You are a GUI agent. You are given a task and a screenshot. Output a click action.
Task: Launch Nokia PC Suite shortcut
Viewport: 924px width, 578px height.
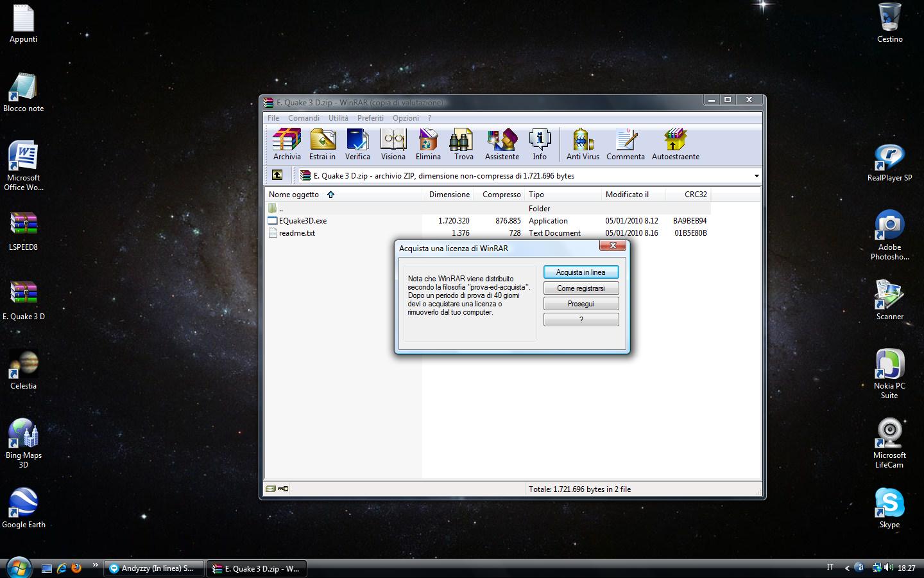tap(890, 374)
